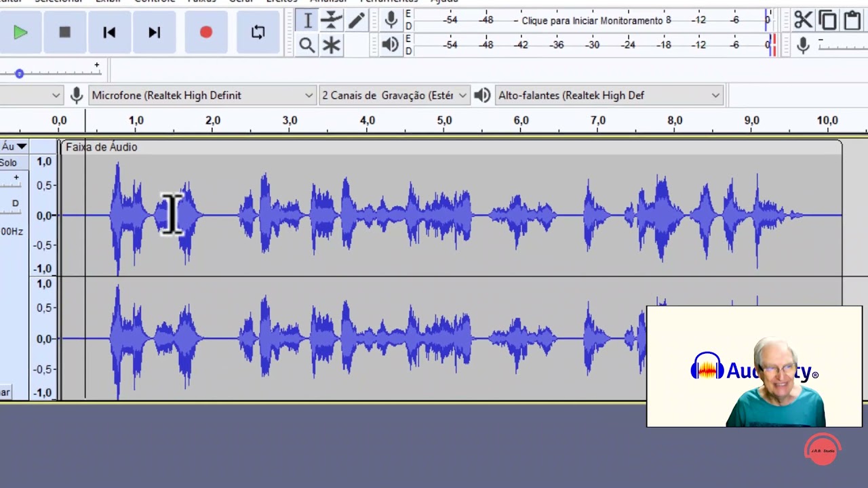Begin recording with the red Record button
Screen dimensions: 868x488
click(206, 32)
